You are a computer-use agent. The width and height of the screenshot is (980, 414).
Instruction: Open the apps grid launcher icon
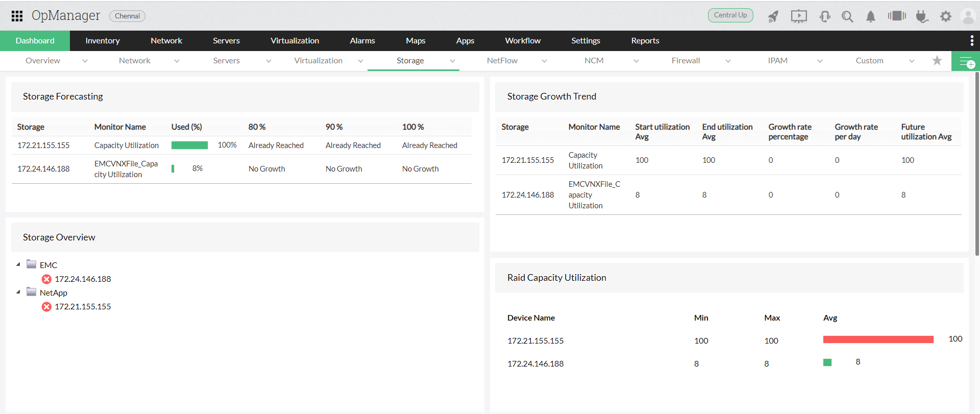tap(17, 16)
